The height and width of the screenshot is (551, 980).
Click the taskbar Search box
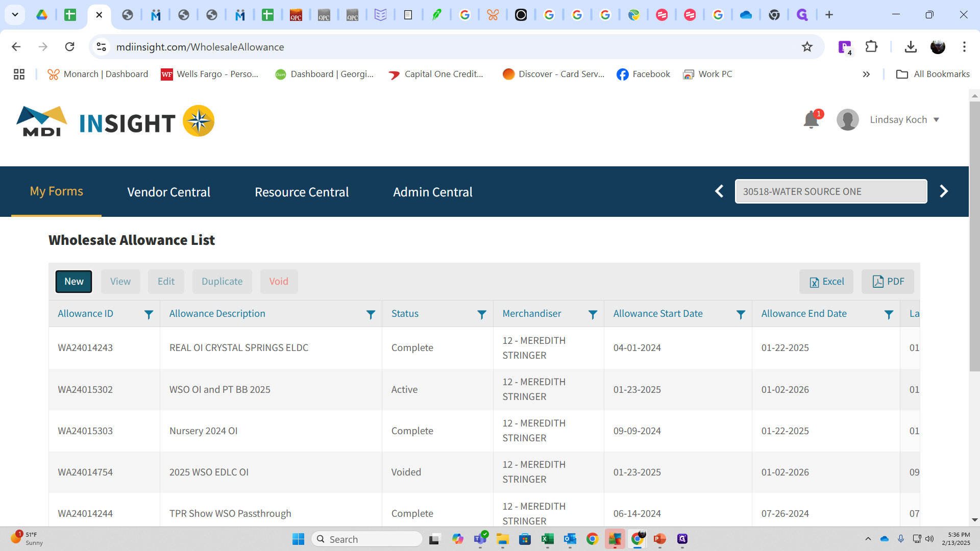tap(367, 539)
